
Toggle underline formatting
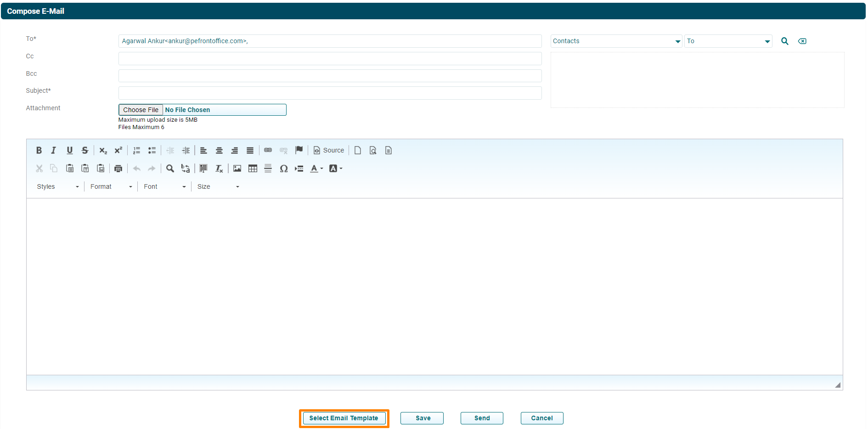70,150
